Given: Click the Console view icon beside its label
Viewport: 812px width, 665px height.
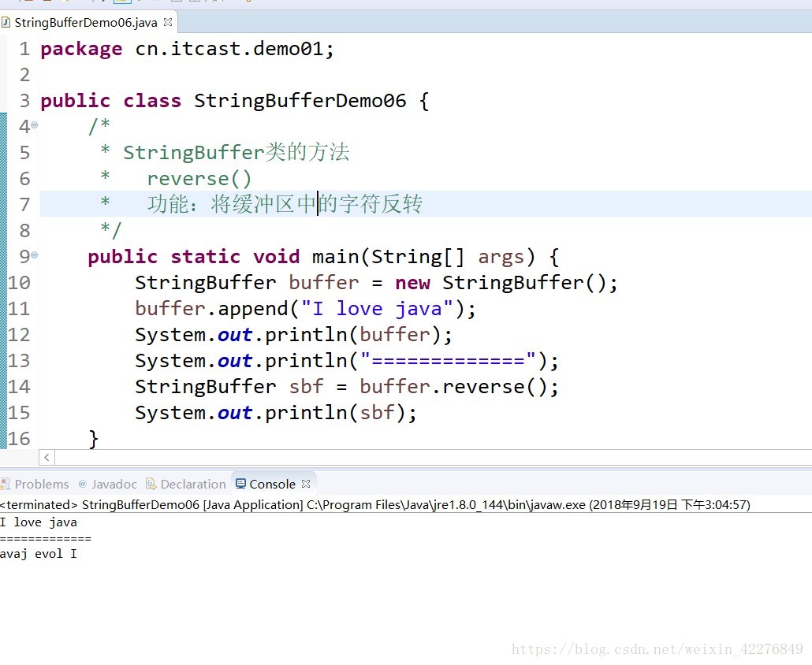Looking at the screenshot, I should [240, 484].
